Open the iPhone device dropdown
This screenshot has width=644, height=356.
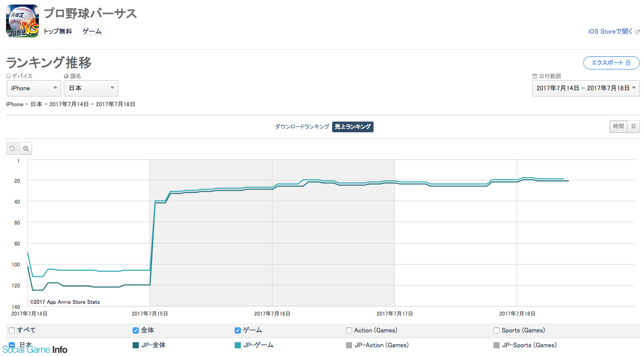pos(34,88)
